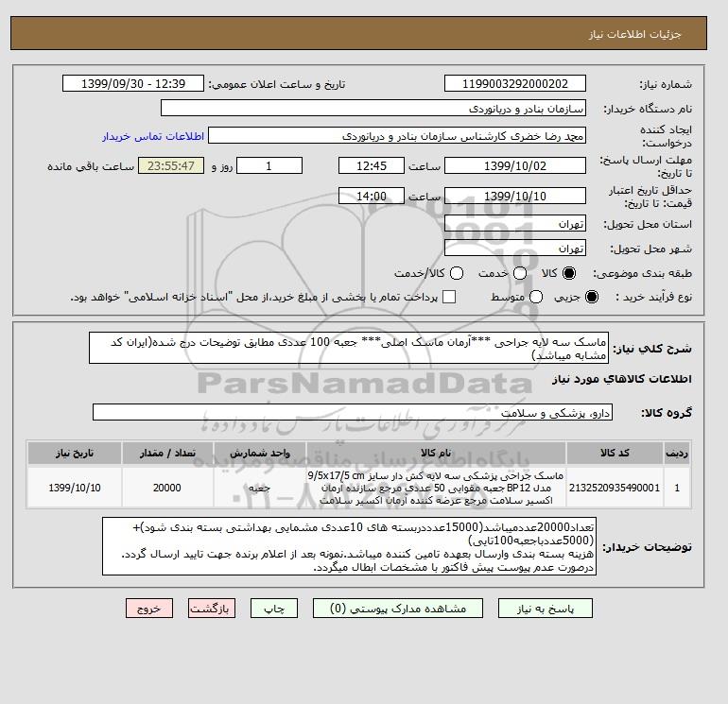The image size is (728, 704).
Task: Click response deadline time 12:45
Action: [x=372, y=165]
